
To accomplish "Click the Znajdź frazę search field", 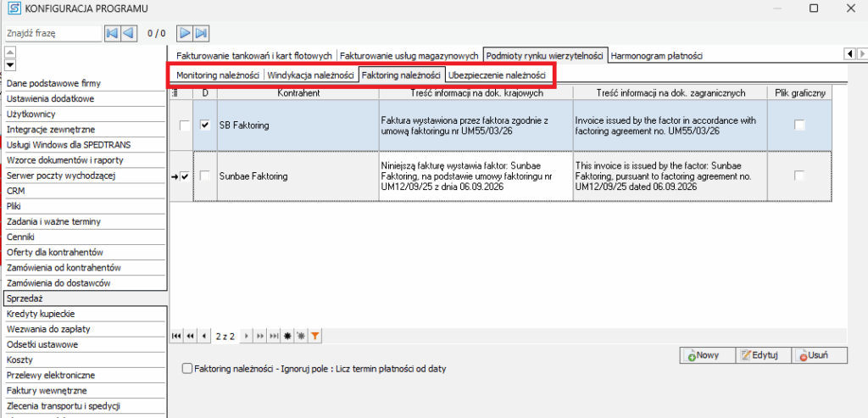I will pyautogui.click(x=53, y=33).
